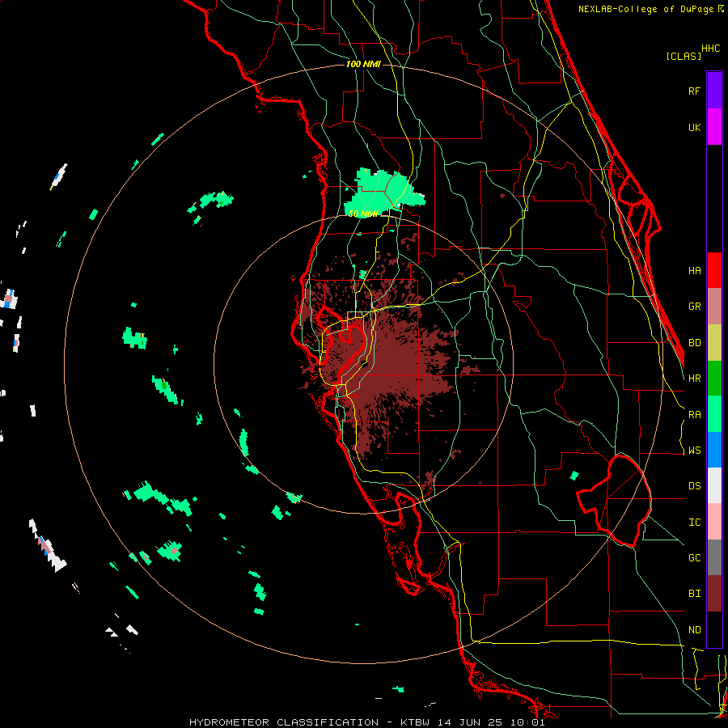Click the BI legend label text
Screen dimensions: 728x728
[x=694, y=594]
